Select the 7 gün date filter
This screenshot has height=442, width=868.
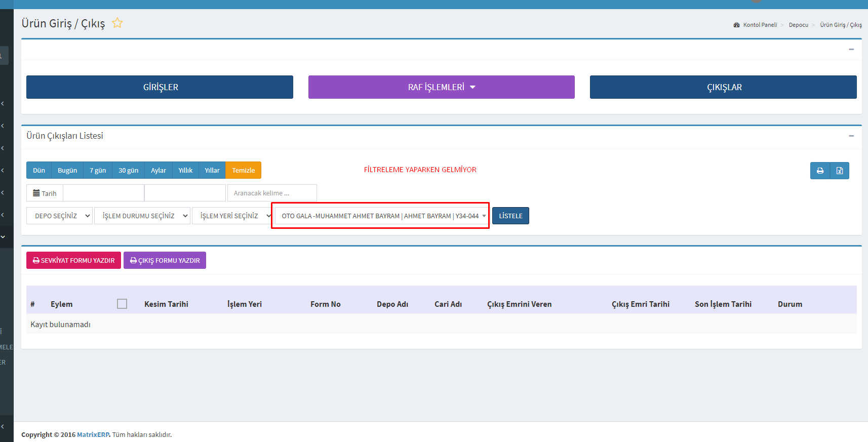(98, 171)
